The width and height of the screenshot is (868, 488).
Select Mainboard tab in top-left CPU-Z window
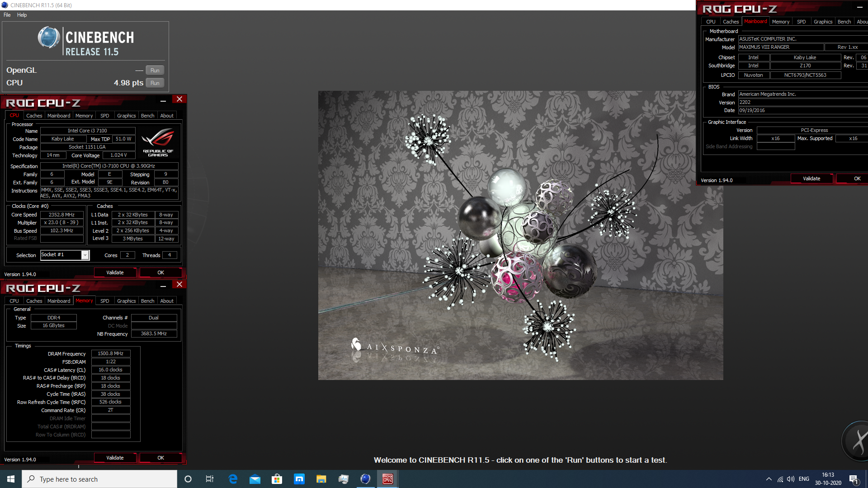pyautogui.click(x=59, y=116)
